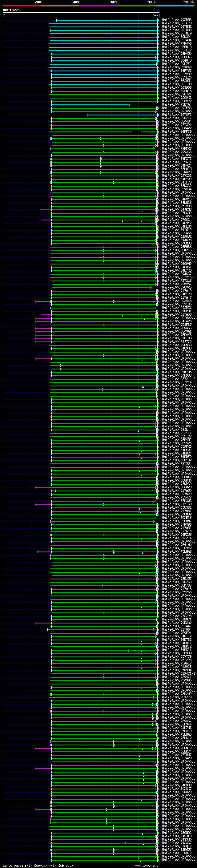Select hit UniRef100_Q9ZR53
The height and width of the screenshot is (868, 197).
(x=177, y=20)
